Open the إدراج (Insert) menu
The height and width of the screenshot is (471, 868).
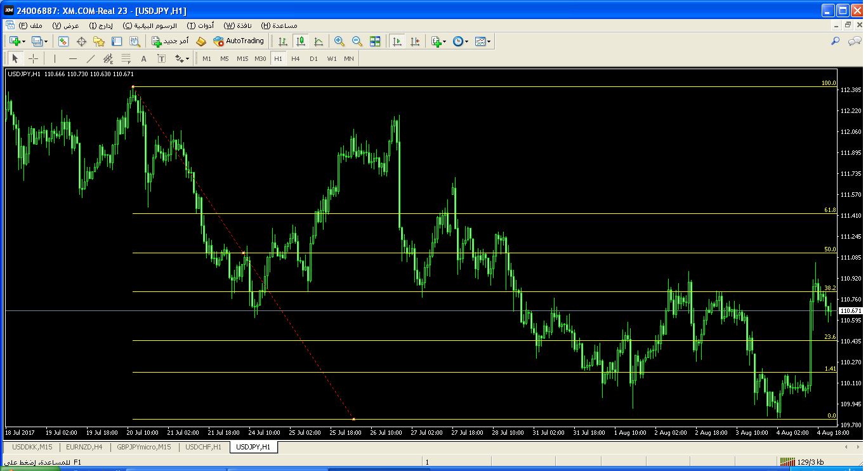coord(102,25)
